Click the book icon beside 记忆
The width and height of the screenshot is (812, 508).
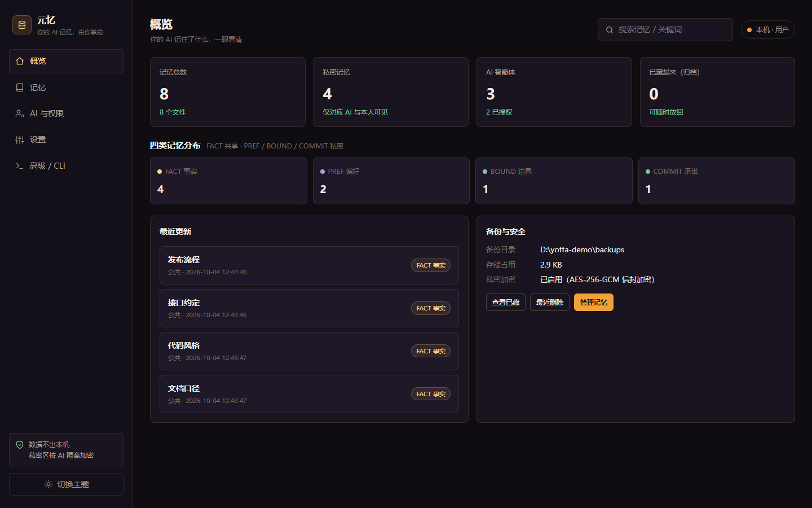20,87
